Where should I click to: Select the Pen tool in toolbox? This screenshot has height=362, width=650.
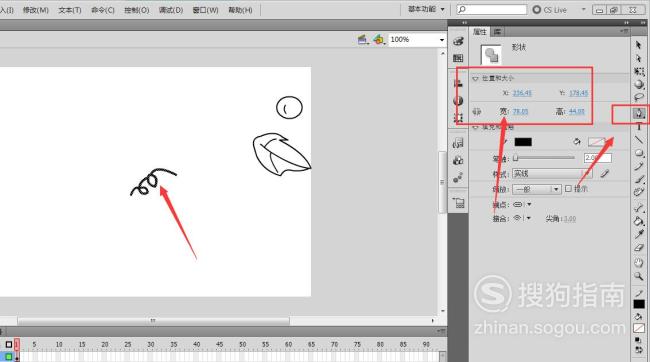(639, 113)
